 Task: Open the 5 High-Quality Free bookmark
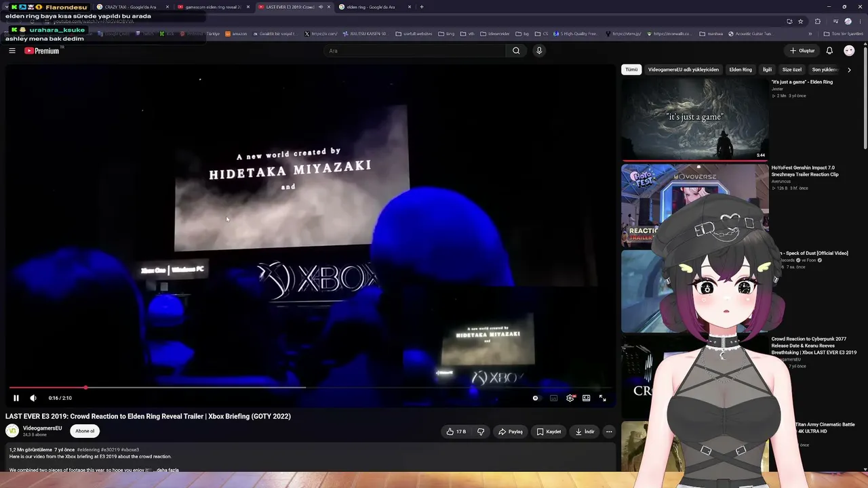(576, 34)
